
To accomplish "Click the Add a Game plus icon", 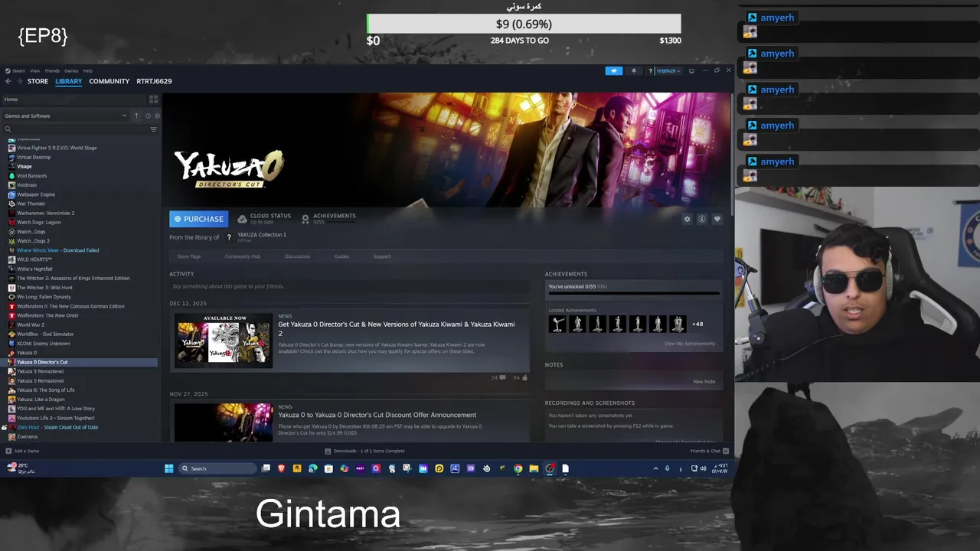I will pyautogui.click(x=8, y=451).
